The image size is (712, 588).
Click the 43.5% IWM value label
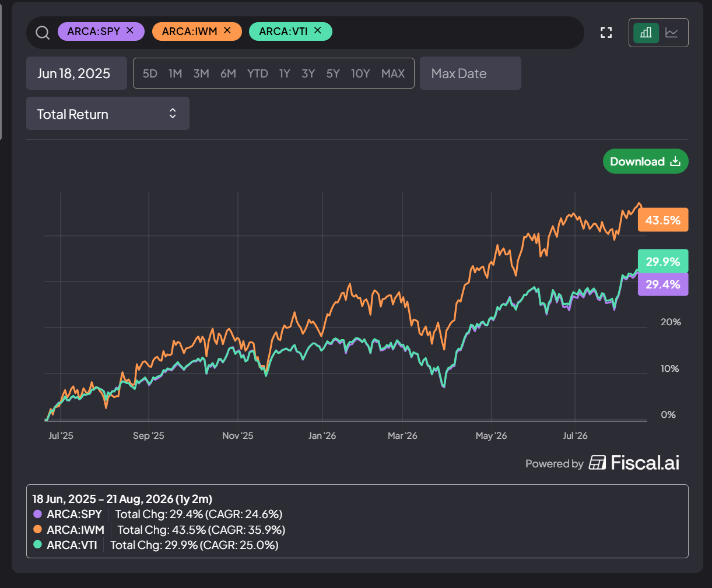pos(663,220)
